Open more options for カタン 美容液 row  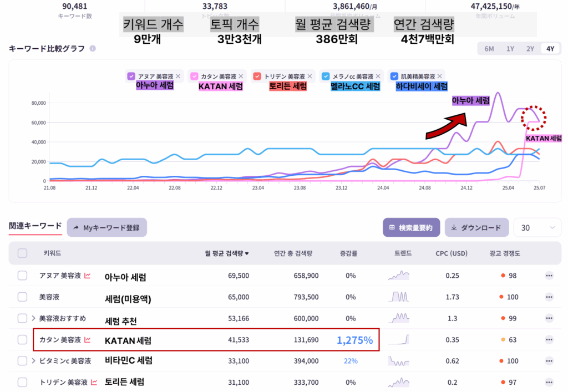tap(549, 340)
